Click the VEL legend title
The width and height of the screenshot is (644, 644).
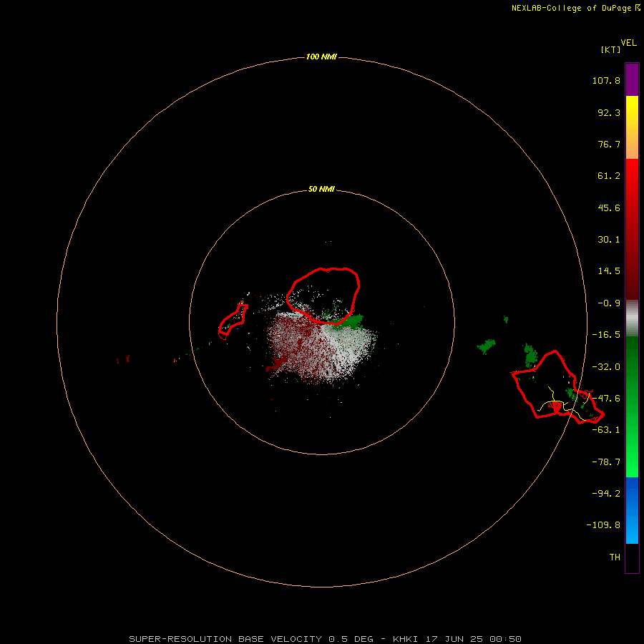click(x=628, y=43)
